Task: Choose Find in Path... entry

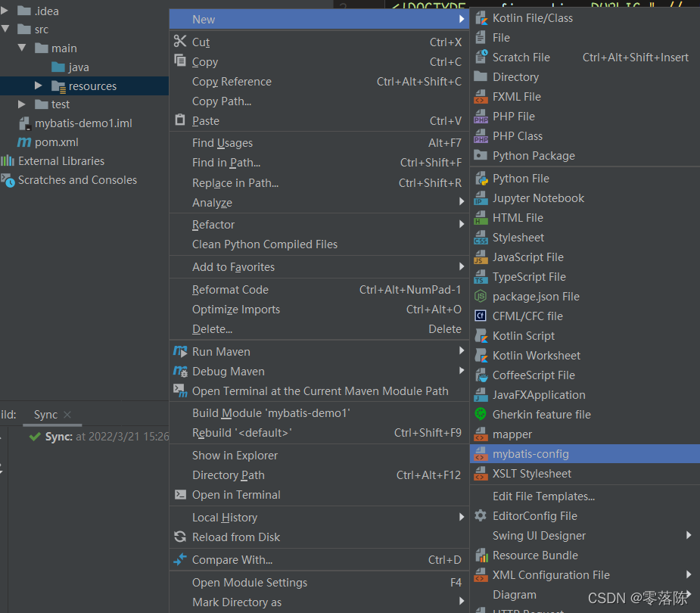Action: 319,163
